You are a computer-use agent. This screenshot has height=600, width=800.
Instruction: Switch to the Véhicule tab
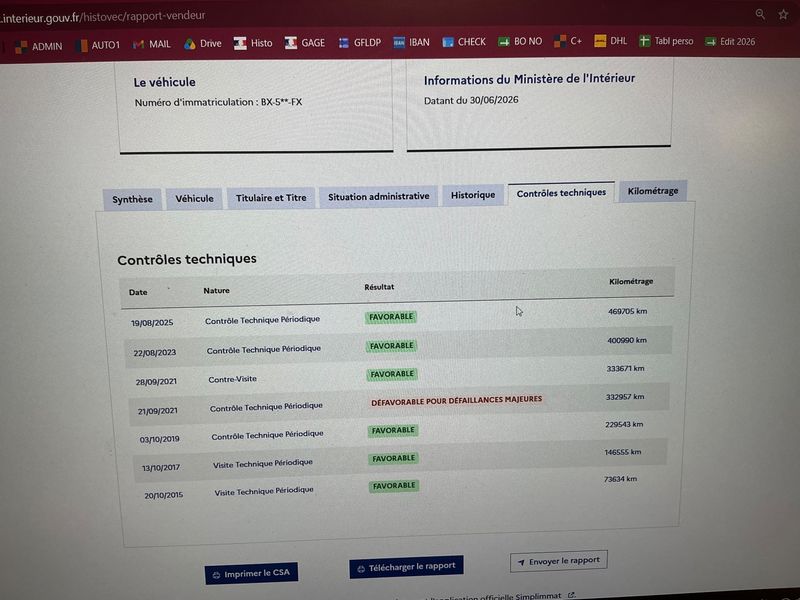(x=194, y=198)
